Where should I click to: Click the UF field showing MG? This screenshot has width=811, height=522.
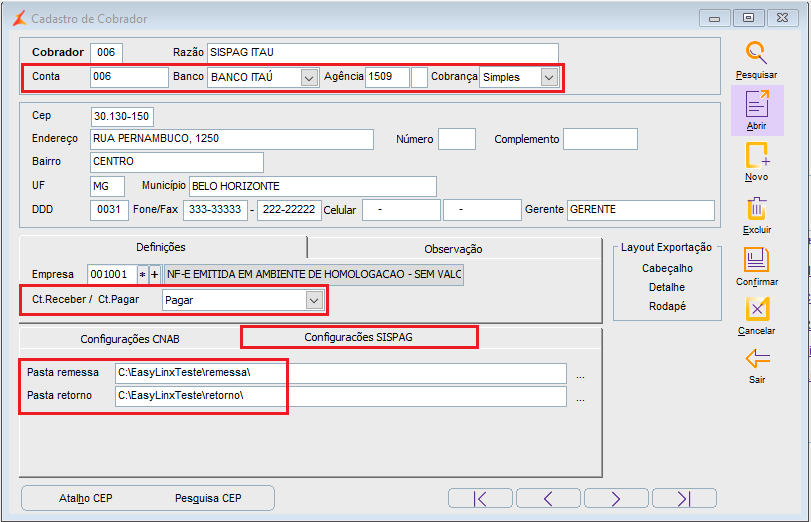tap(108, 186)
